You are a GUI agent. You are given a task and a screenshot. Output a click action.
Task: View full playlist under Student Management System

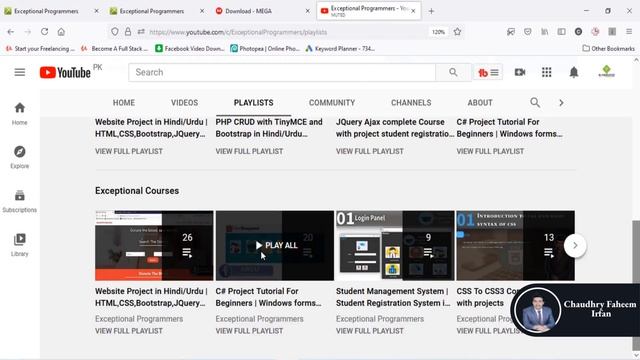coord(369,331)
